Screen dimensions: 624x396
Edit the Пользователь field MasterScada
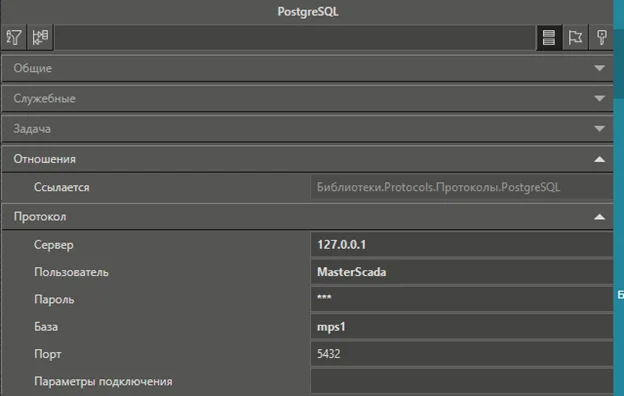pyautogui.click(x=462, y=272)
